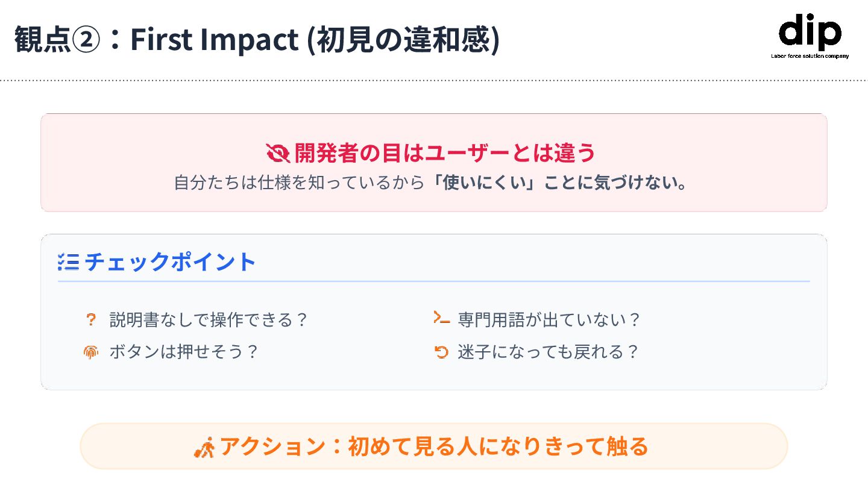Click the dip company logo
Image resolution: width=868 pixels, height=488 pixels.
[x=810, y=33]
